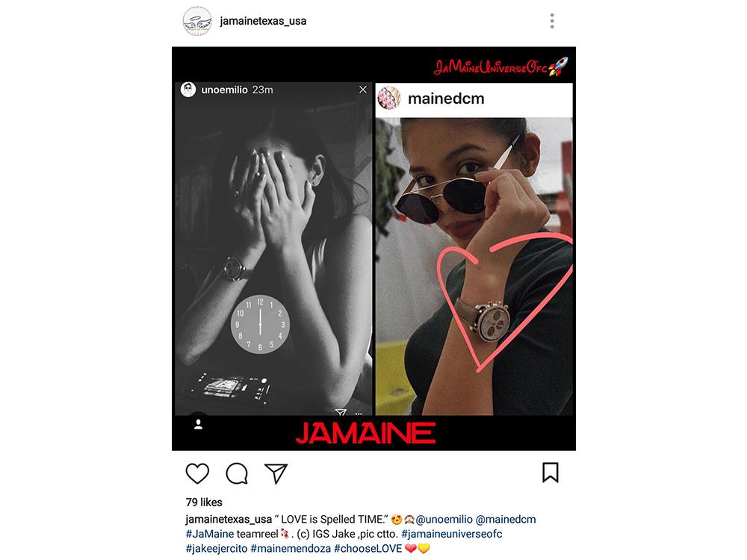747x560 pixels.
Task: Open jamainetexas_usa profile picture
Action: pos(197,21)
